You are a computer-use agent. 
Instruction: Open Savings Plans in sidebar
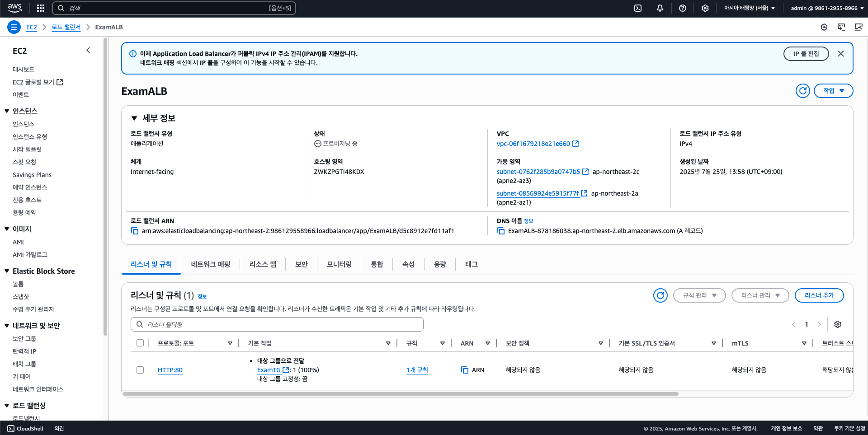[32, 175]
